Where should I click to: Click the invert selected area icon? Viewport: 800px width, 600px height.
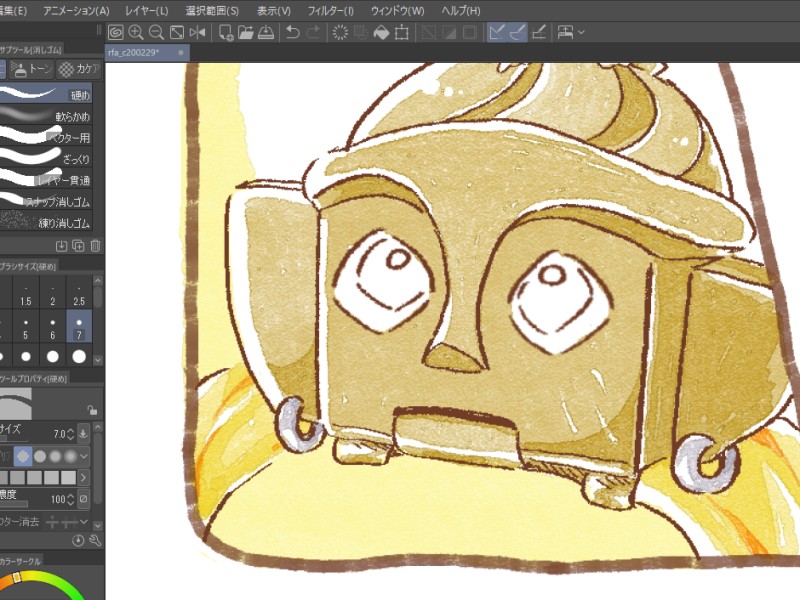coord(449,33)
